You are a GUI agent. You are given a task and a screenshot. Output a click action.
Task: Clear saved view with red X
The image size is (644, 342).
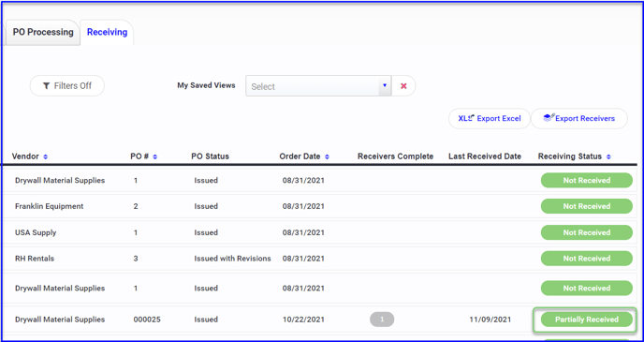coord(403,86)
